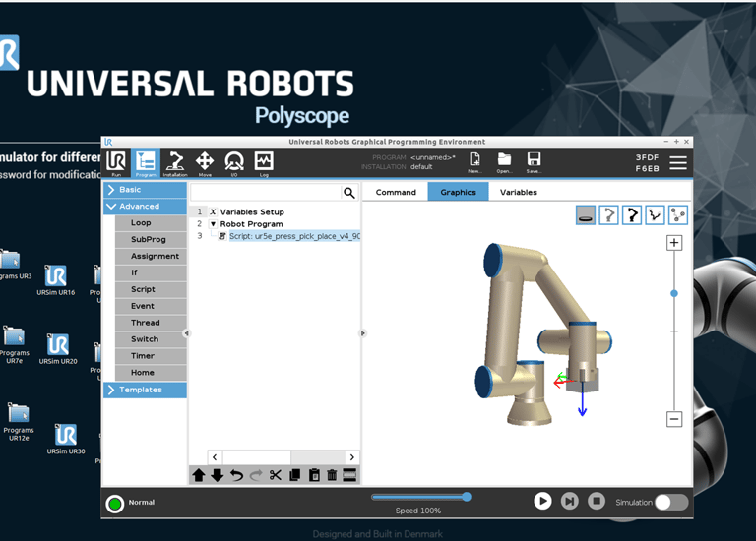Click the program search input field

pyautogui.click(x=266, y=193)
